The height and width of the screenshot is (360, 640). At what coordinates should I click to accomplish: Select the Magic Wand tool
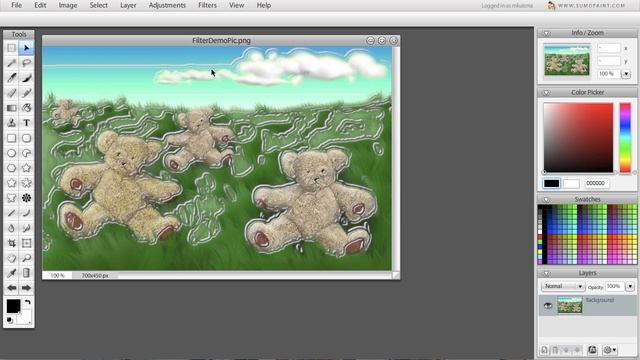point(11,63)
